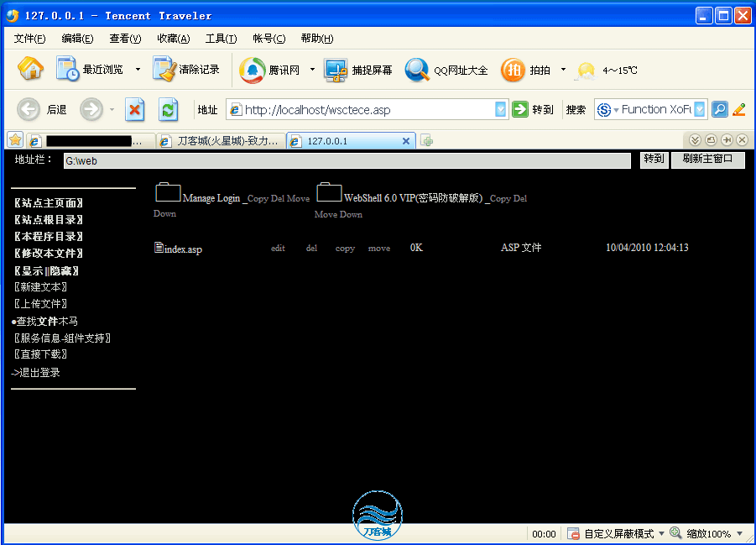Open 最近浏览 recent browsing history

pyautogui.click(x=90, y=70)
